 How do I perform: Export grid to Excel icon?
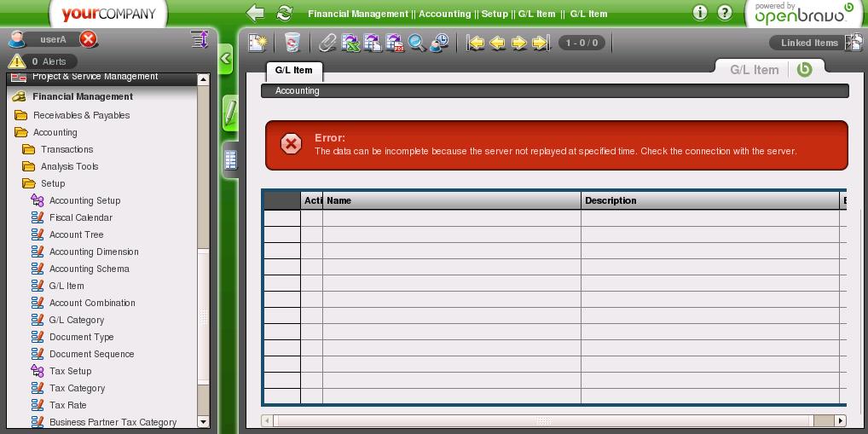[x=350, y=43]
